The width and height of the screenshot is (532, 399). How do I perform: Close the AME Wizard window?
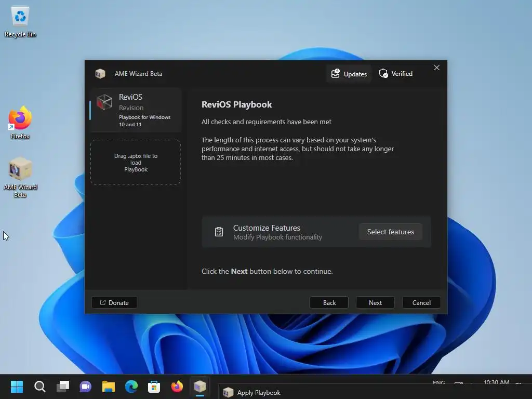(x=436, y=68)
